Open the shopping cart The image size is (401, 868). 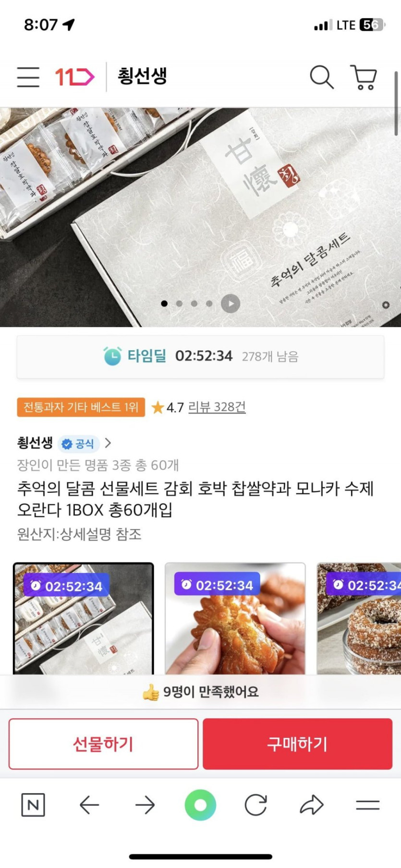pos(364,77)
